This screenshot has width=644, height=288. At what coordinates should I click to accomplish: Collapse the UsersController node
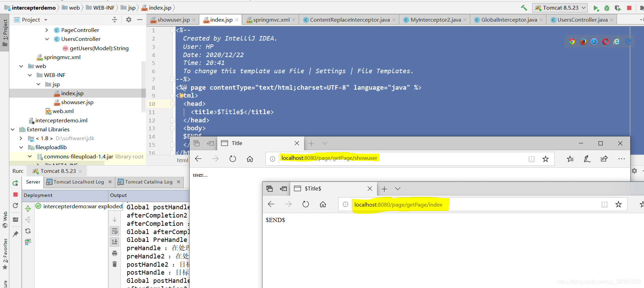[47, 39]
